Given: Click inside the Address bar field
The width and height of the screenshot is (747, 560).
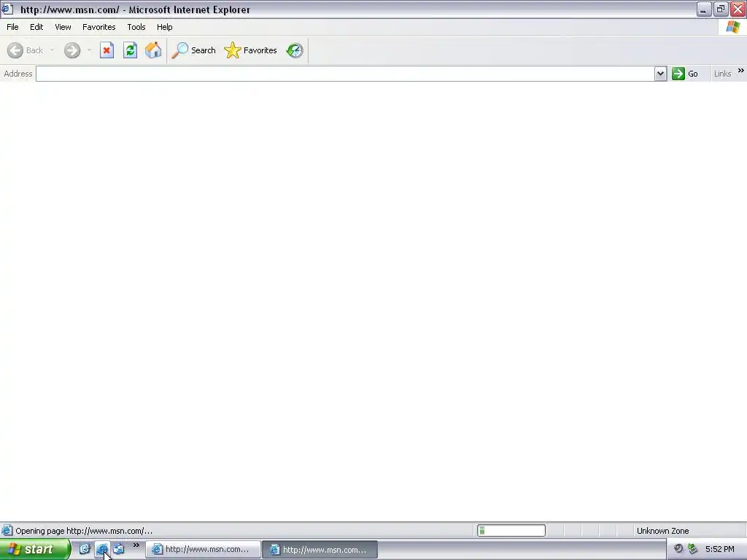Looking at the screenshot, I should coord(345,74).
